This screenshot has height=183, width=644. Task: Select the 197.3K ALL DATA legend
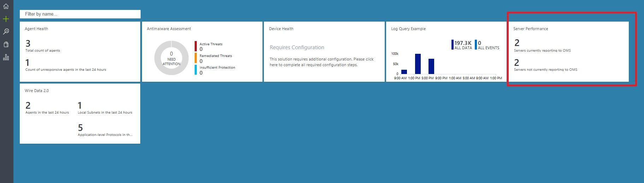(462, 45)
